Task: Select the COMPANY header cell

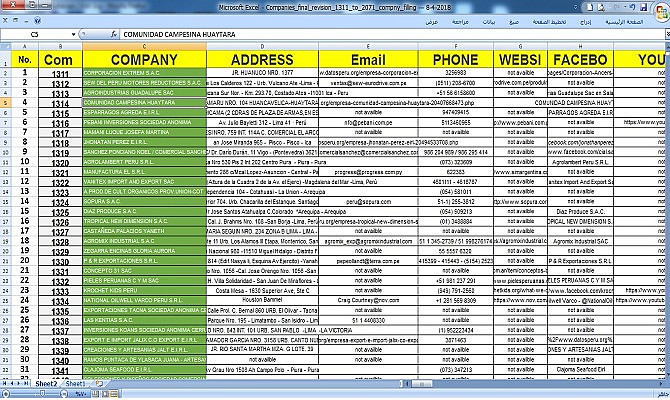Action: click(144, 59)
